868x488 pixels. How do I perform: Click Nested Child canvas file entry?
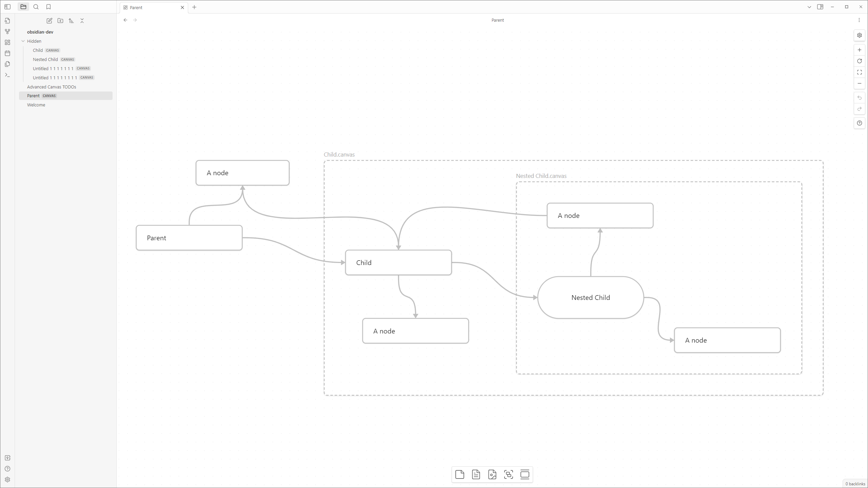(45, 59)
